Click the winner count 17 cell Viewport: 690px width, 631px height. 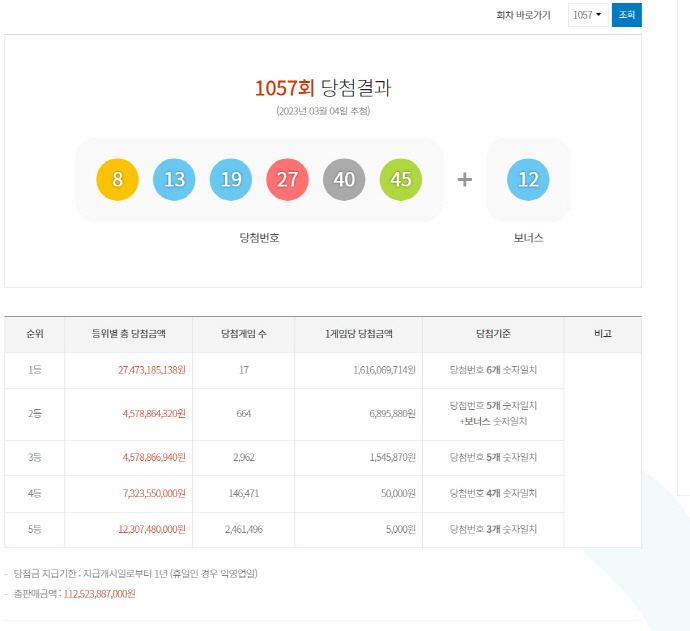[244, 370]
